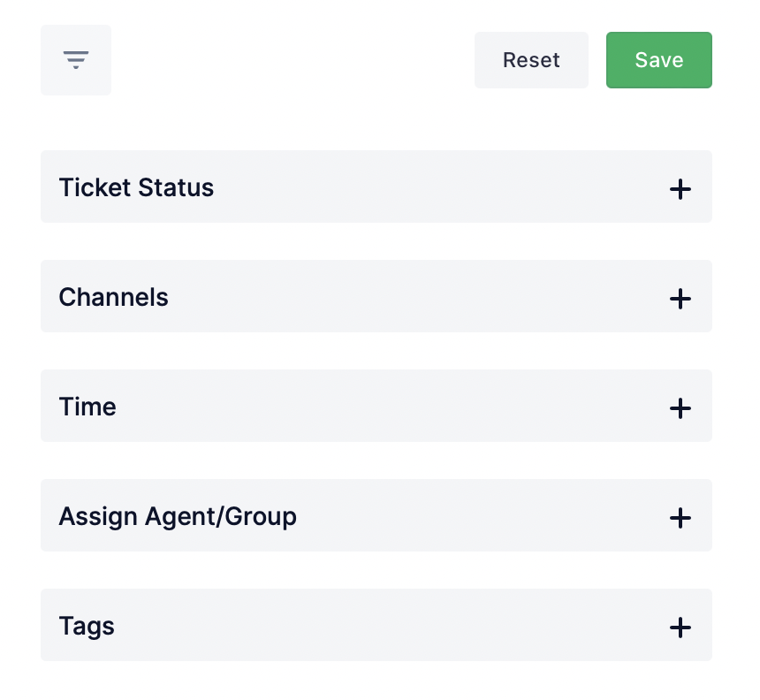Viewport: 760px width, 700px height.
Task: Click the plus icon beside Channels
Action: coord(680,298)
